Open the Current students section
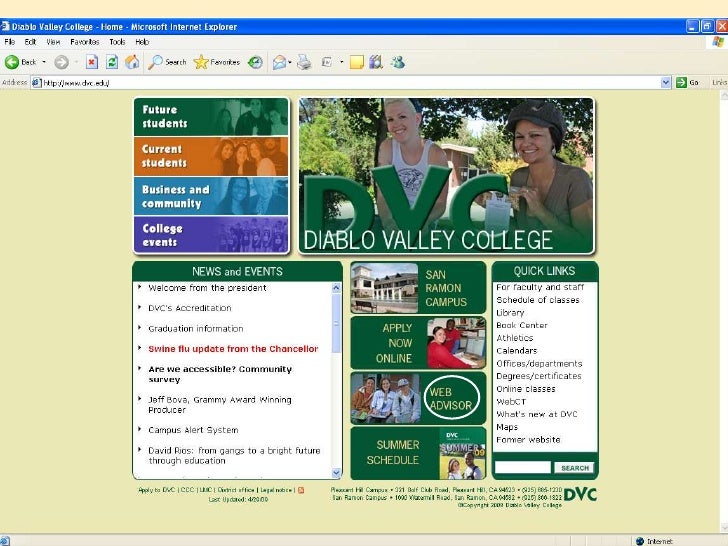The image size is (728, 546). (x=211, y=156)
